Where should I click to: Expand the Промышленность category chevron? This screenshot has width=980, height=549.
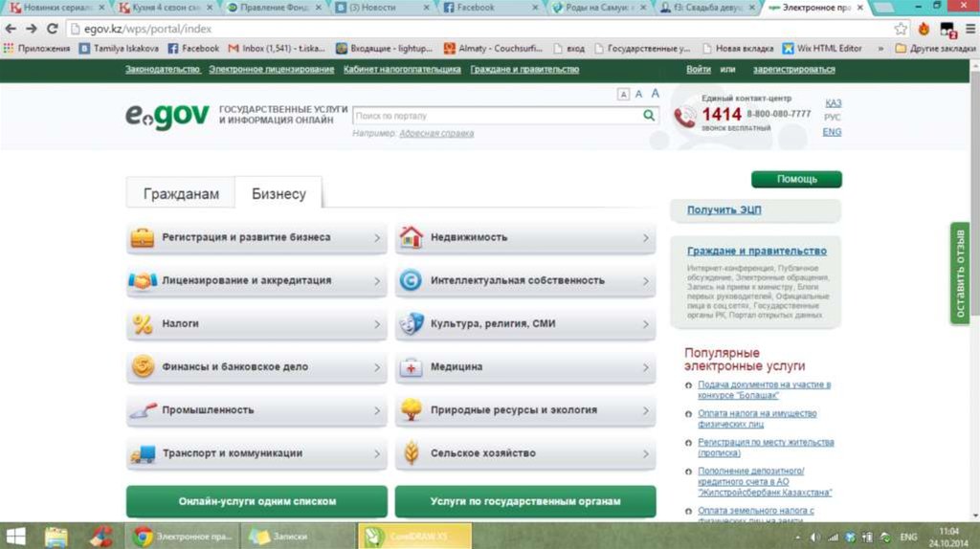pos(377,410)
